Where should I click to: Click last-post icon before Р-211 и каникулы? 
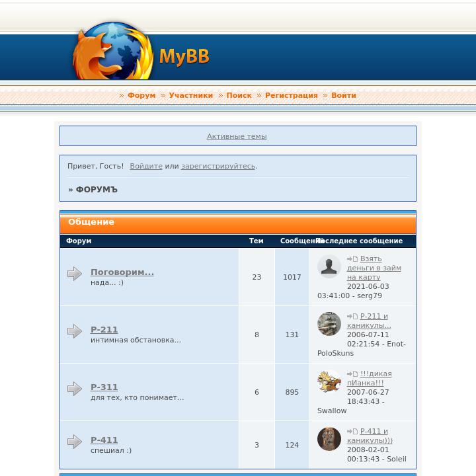click(x=352, y=316)
